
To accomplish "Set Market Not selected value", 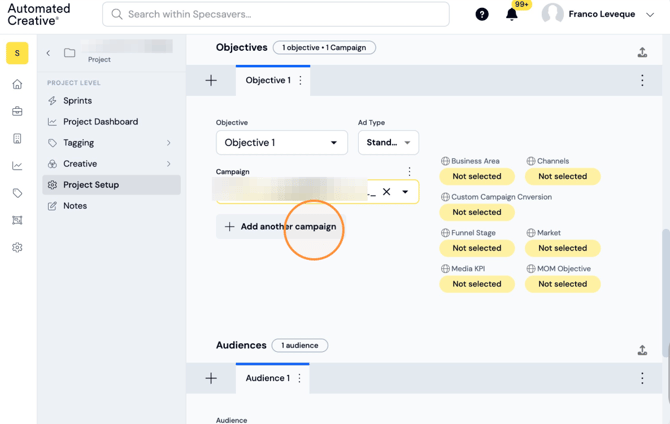I will pyautogui.click(x=563, y=248).
